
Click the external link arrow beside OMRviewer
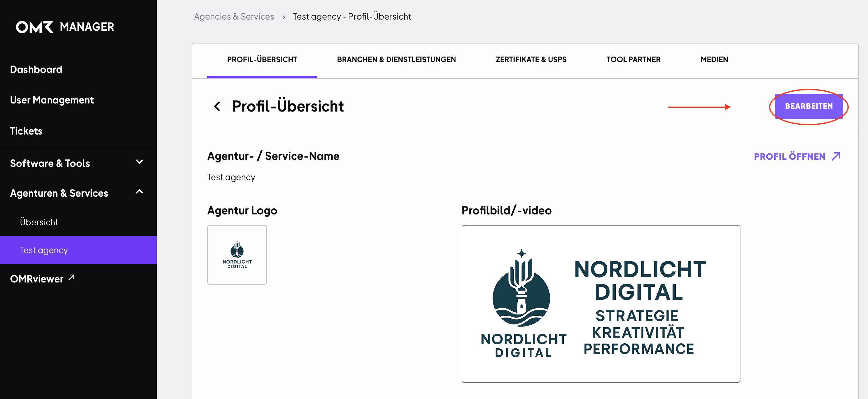[71, 277]
